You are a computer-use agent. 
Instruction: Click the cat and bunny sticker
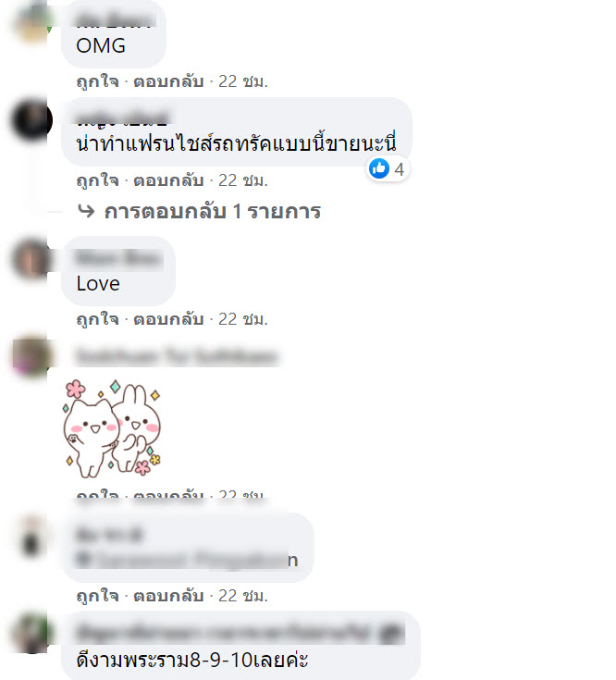click(112, 428)
